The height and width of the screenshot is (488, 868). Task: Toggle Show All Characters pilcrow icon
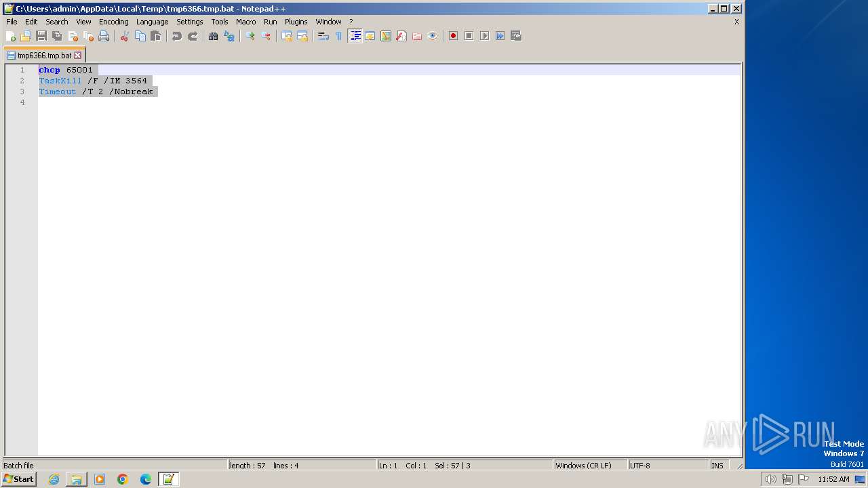pos(338,36)
